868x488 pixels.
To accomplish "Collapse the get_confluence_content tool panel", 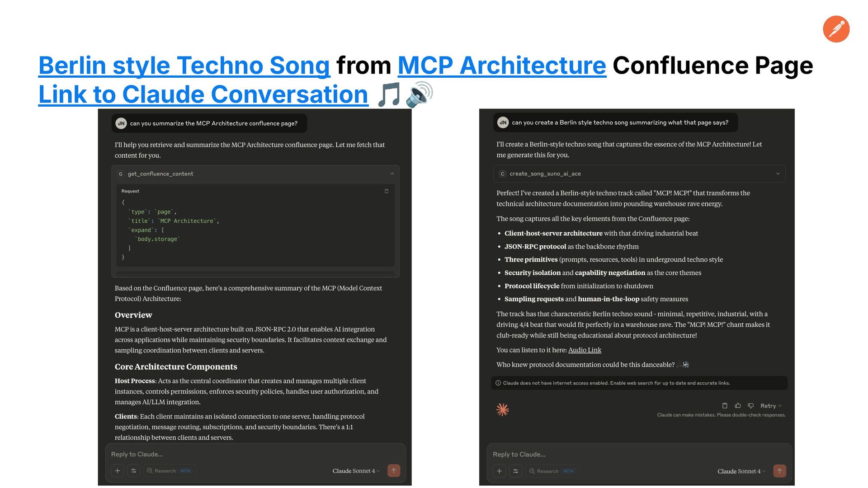I will click(x=392, y=174).
